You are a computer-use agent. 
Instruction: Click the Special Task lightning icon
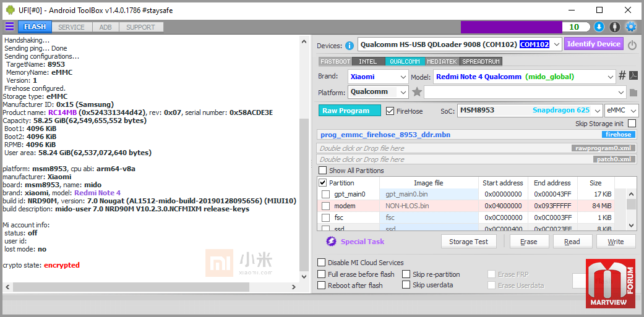click(331, 242)
